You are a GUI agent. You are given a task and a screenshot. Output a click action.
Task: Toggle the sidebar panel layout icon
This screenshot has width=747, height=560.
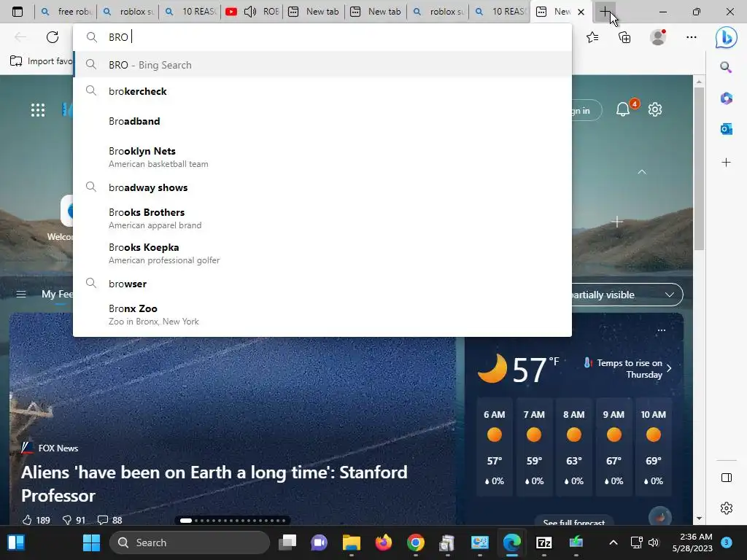click(x=727, y=478)
